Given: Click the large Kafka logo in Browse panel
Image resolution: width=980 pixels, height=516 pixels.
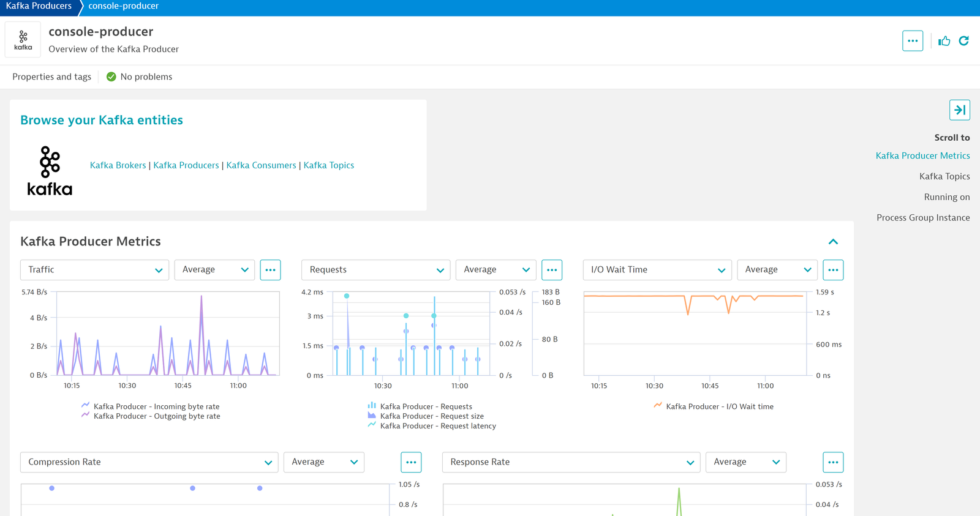Looking at the screenshot, I should 50,171.
